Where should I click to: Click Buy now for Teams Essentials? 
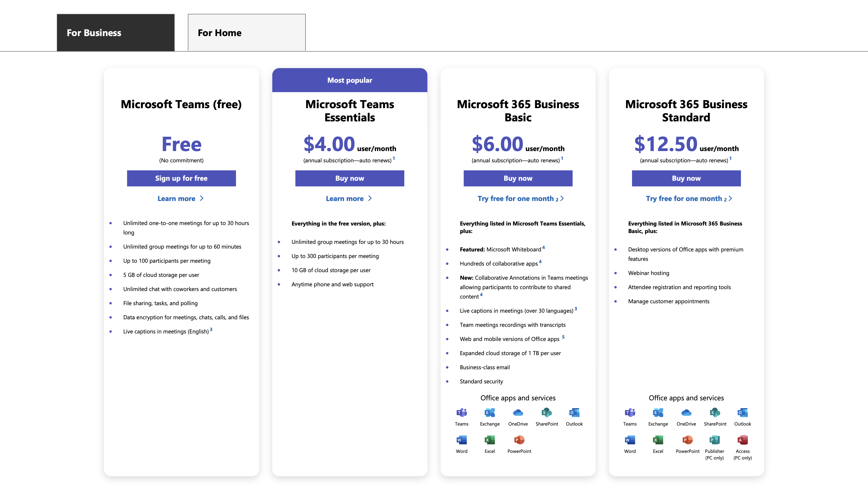[349, 178]
